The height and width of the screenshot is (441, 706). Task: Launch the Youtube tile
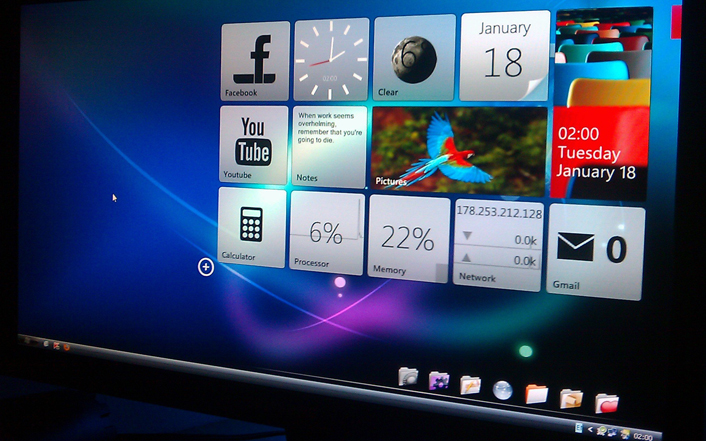pos(253,145)
